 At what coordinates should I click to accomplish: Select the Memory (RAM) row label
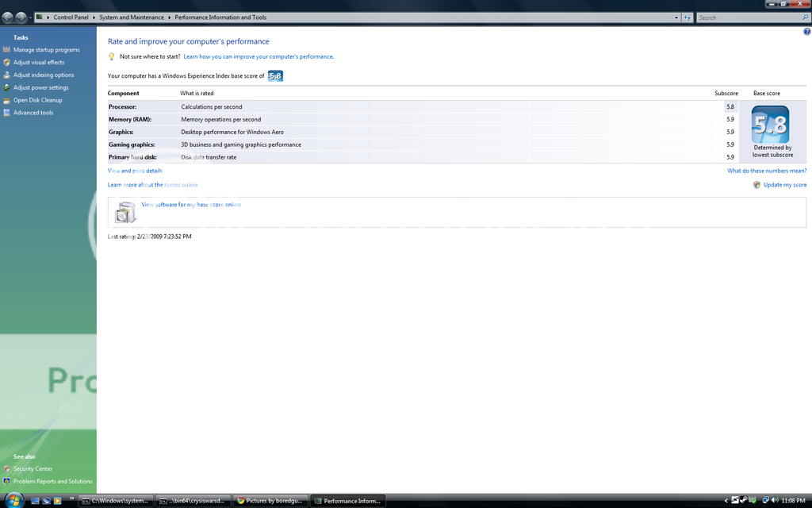(130, 119)
